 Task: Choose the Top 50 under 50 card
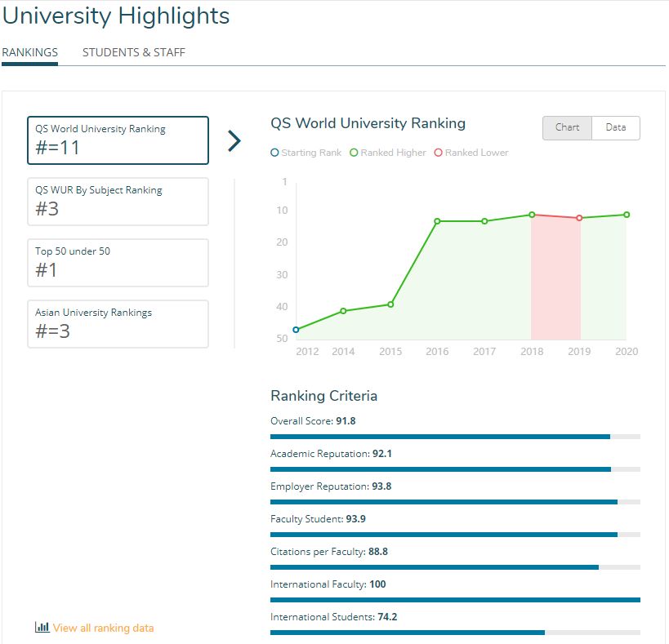point(118,263)
